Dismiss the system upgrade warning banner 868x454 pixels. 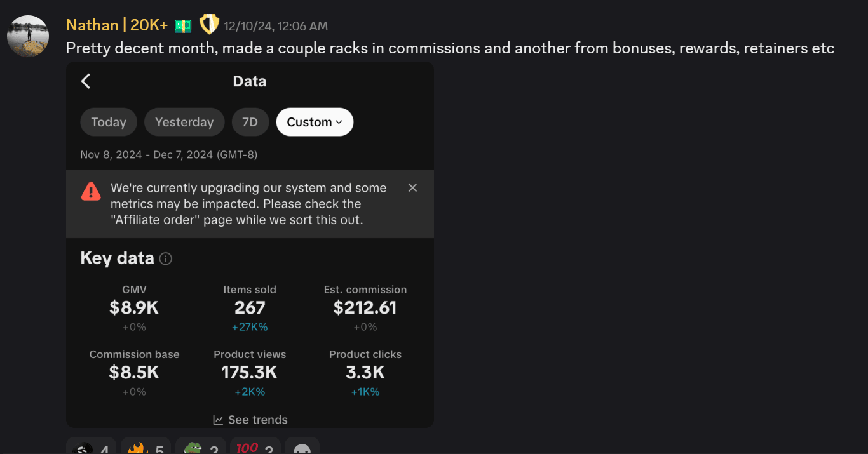coord(412,188)
